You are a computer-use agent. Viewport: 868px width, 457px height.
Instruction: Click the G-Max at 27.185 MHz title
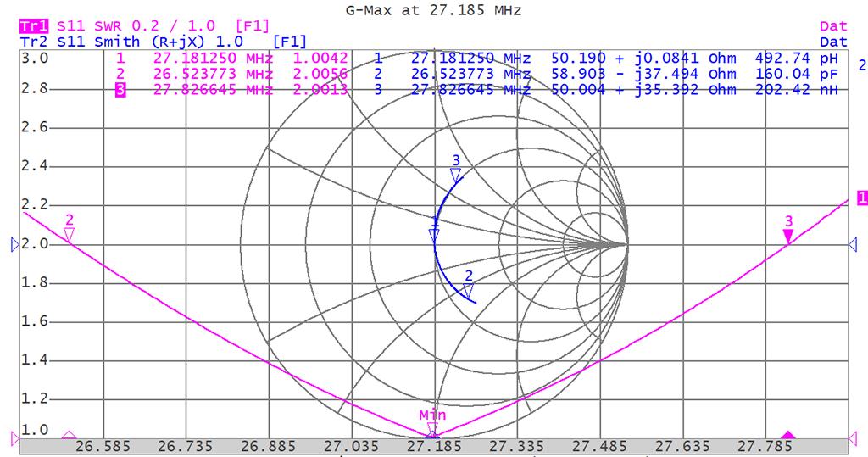tap(433, 10)
